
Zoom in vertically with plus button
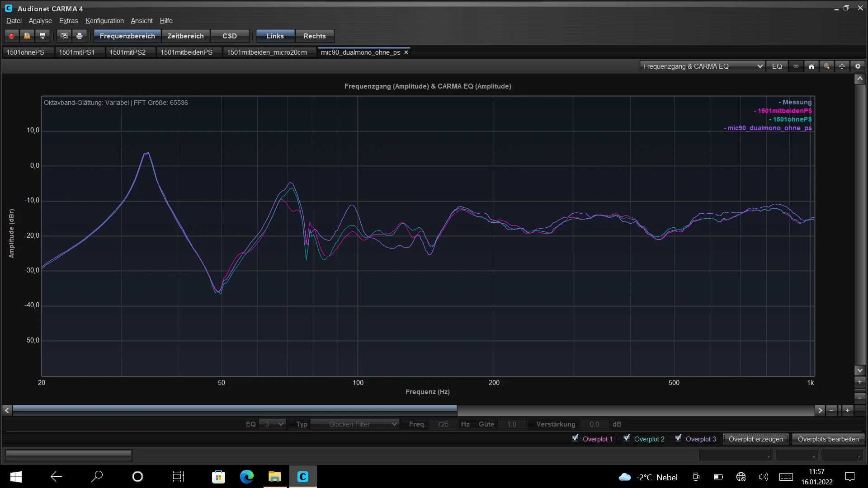click(860, 382)
